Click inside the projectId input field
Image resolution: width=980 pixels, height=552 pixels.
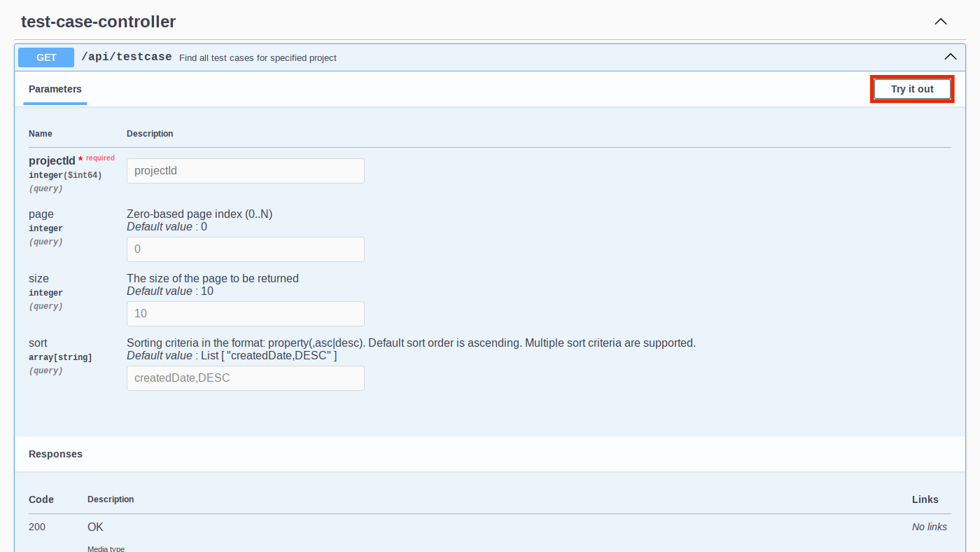click(245, 170)
